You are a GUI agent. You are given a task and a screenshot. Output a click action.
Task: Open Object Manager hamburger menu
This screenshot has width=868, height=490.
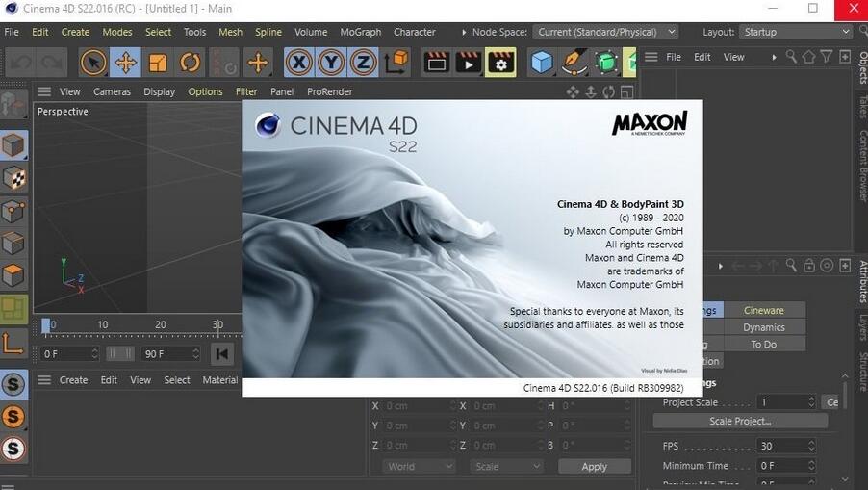[651, 57]
